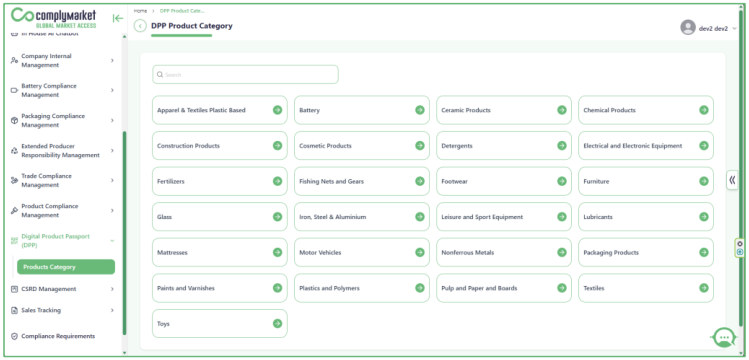Click sidebar scroll down arrow

pyautogui.click(x=124, y=353)
